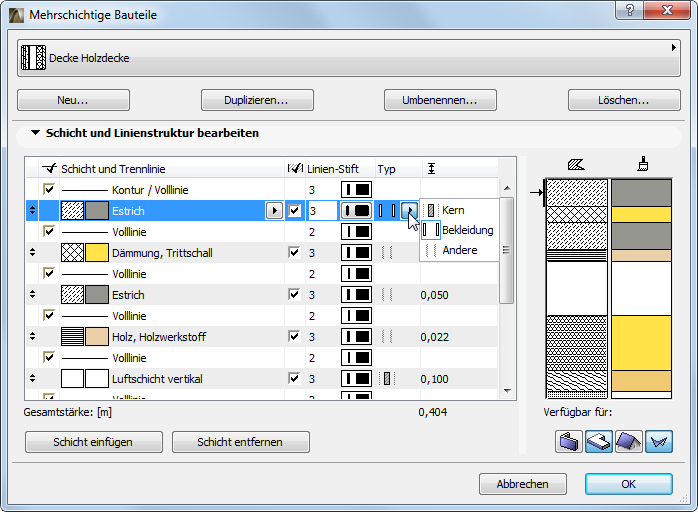The image size is (698, 512).
Task: Toggle Volllinie checkbox below selected Estrich
Action: click(49, 231)
